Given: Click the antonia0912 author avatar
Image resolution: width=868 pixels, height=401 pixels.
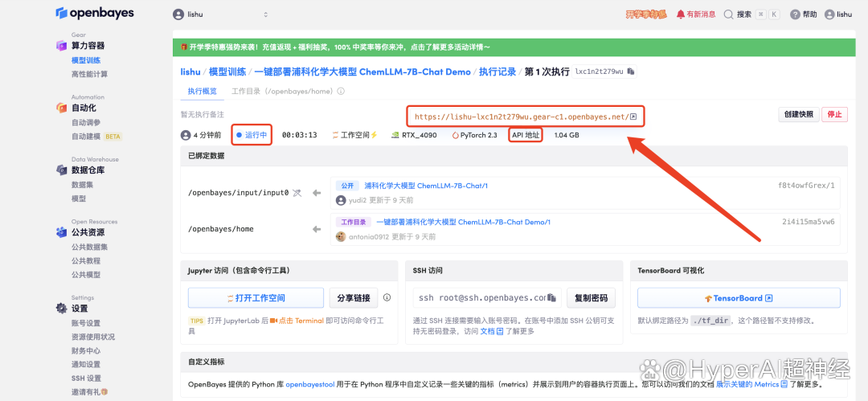Looking at the screenshot, I should coord(341,236).
